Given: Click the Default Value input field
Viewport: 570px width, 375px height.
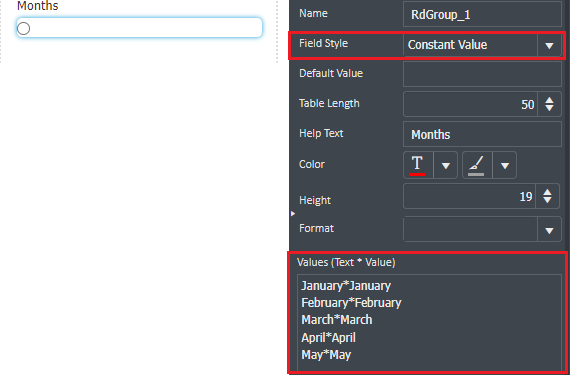Looking at the screenshot, I should [482, 74].
